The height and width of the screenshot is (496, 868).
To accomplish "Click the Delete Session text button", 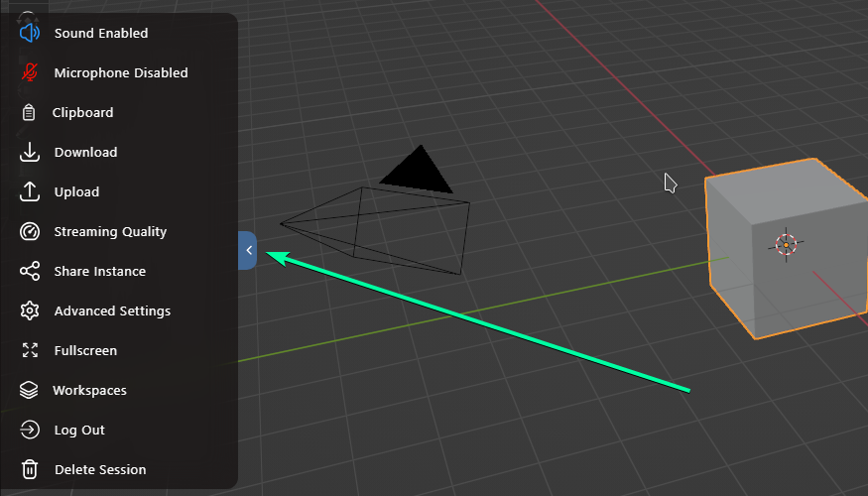I will click(100, 469).
